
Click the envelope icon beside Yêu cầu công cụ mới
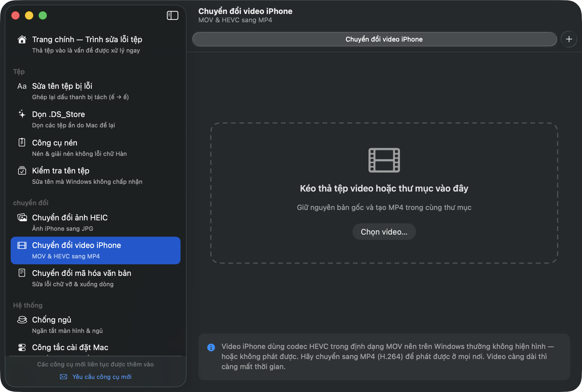pos(64,377)
